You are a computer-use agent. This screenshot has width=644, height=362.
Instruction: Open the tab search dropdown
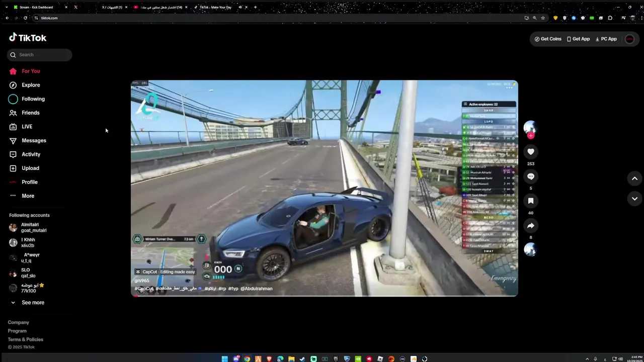(6, 7)
